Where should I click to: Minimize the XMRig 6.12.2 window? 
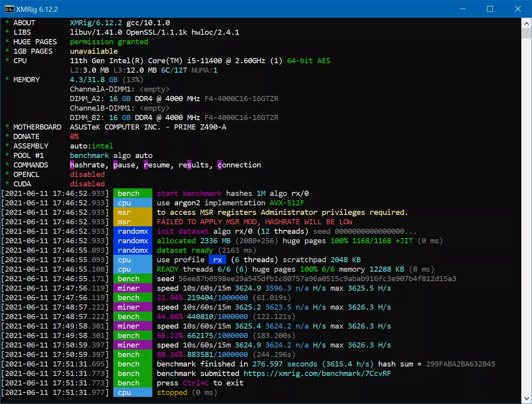463,9
